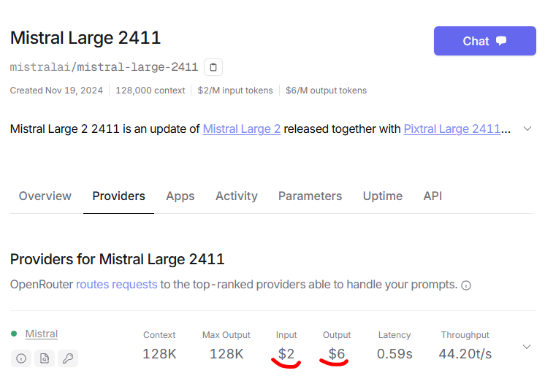Viewport: 545px width, 392px height.
Task: Click the Max Output value 128K
Action: [226, 354]
